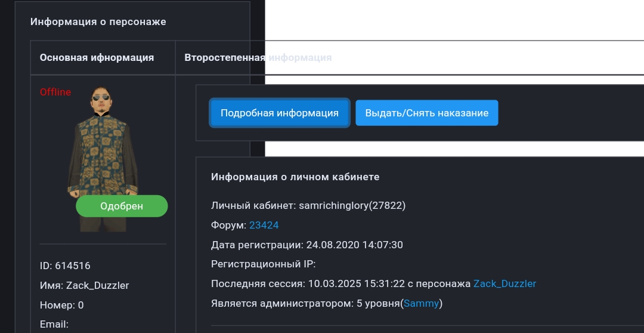644x333 pixels.
Task: Click the registration date 24.08.2020 14:07:30
Action: pos(354,245)
